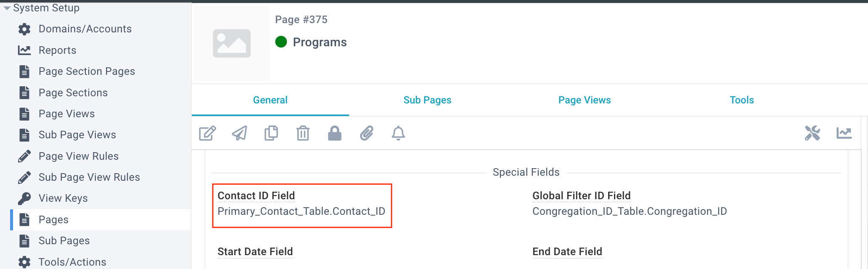This screenshot has height=269, width=868.
Task: Click the paper plane send icon
Action: point(239,133)
